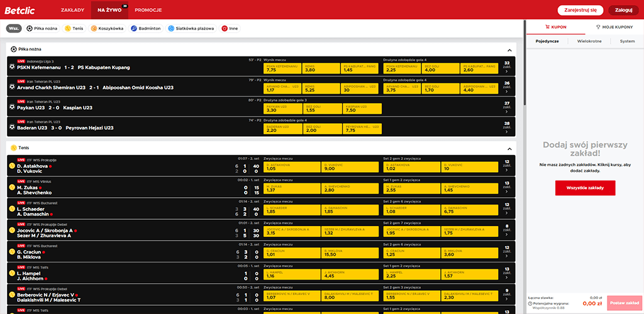The height and width of the screenshot is (314, 644).
Task: Select the Wsz. all sports filter
Action: [x=14, y=29]
